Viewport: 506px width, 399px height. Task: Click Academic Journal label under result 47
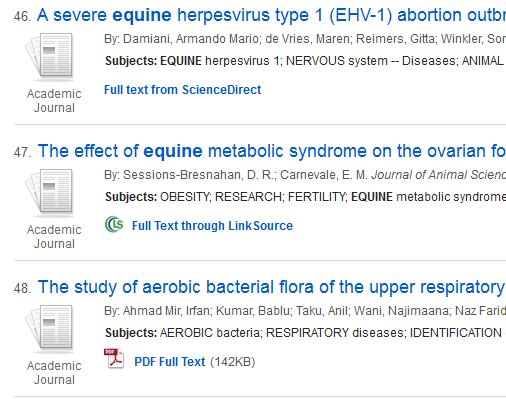[54, 237]
